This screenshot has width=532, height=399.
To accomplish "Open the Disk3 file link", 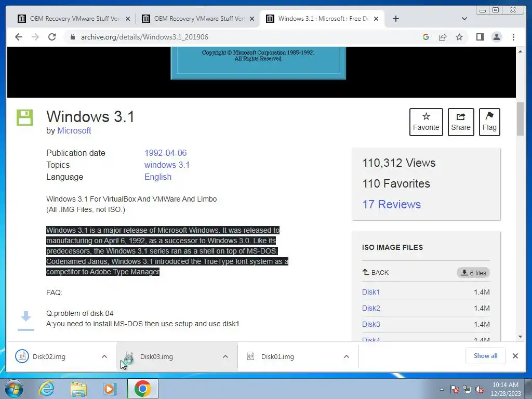I will (371, 324).
